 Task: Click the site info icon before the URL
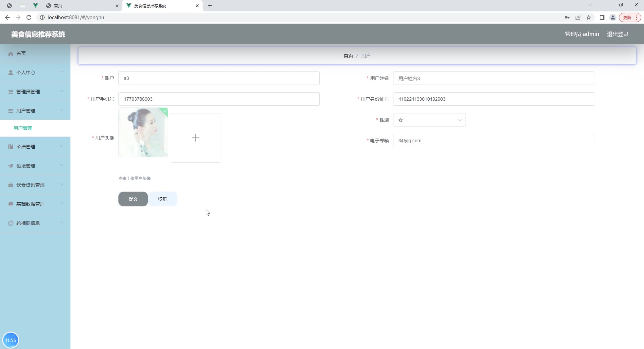[x=42, y=17]
